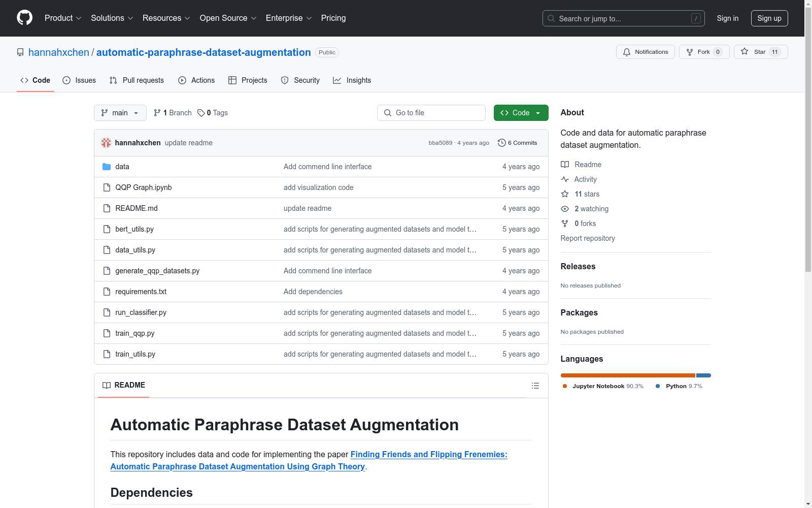Viewport: 812px width, 508px height.
Task: Switch to the Issues tab
Action: [x=79, y=80]
